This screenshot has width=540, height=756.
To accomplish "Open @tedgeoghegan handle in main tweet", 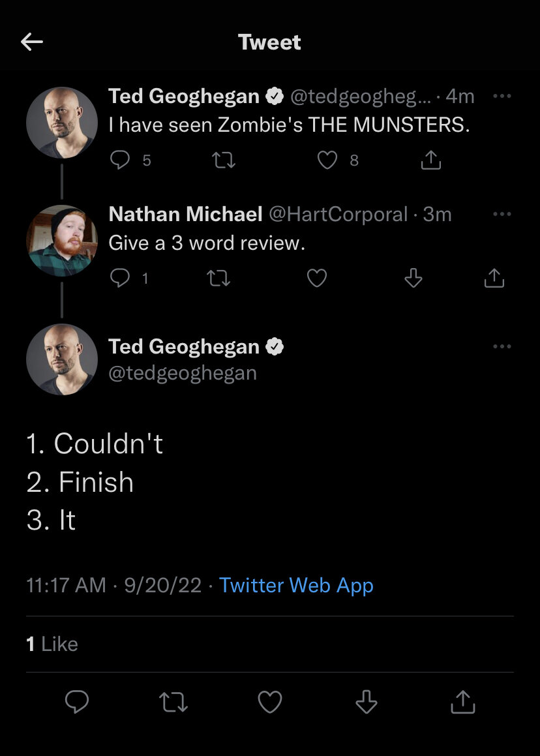I will click(x=182, y=372).
